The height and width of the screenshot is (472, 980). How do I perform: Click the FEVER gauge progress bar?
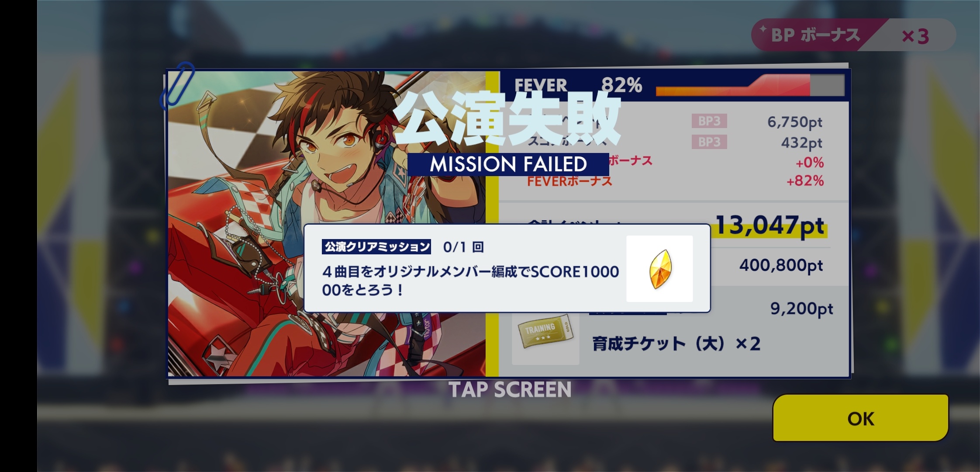[x=750, y=85]
